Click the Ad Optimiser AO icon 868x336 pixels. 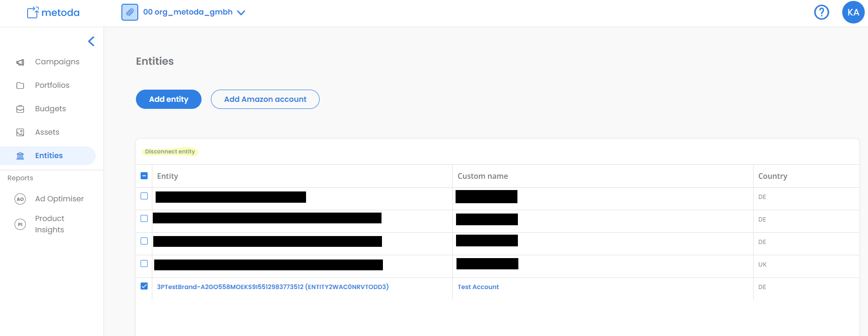[x=20, y=199]
